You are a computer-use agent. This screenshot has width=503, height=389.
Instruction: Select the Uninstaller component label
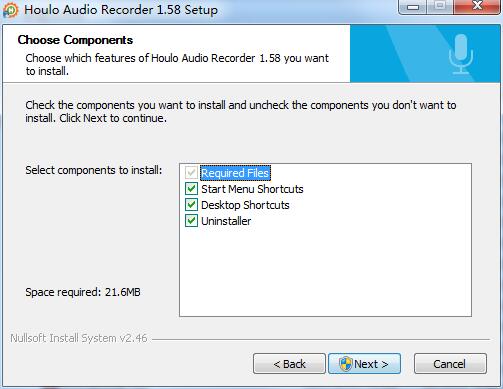[226, 221]
